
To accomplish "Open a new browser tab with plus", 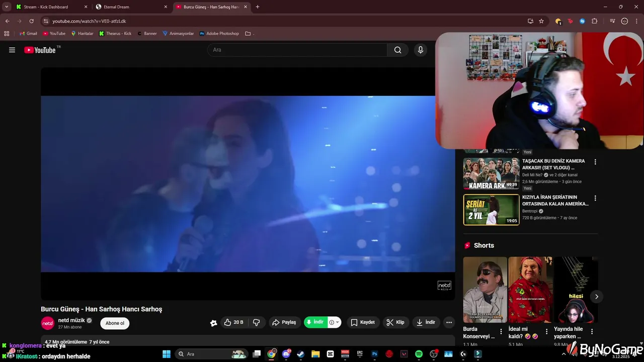I will 258,7.
